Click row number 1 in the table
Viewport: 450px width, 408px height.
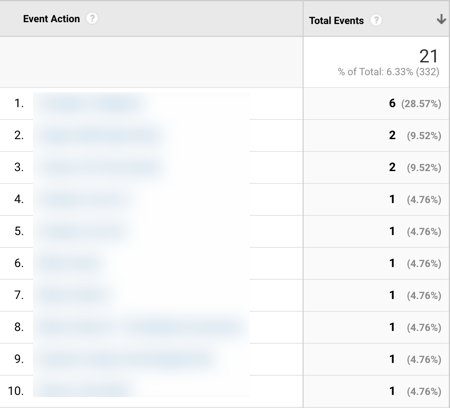tap(19, 104)
